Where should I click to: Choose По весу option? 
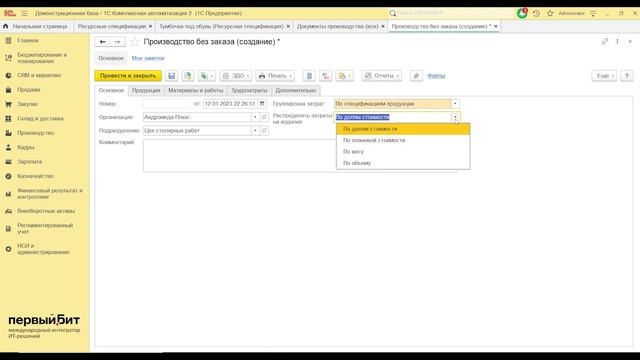point(403,151)
